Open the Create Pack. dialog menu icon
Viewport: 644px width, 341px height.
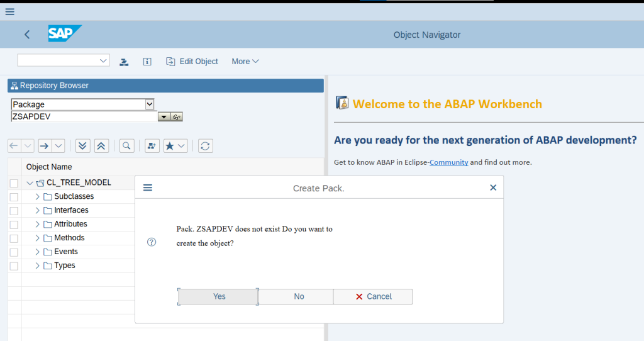click(x=148, y=187)
